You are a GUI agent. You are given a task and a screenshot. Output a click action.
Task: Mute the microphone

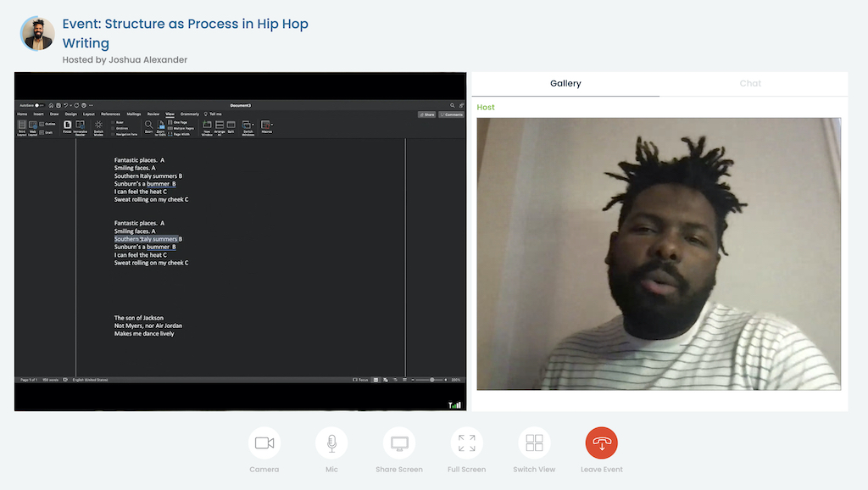pos(331,443)
